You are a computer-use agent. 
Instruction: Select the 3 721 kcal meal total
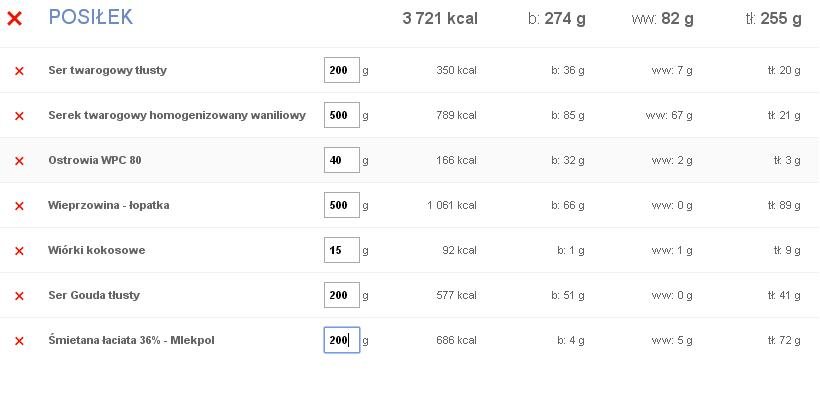coord(440,19)
